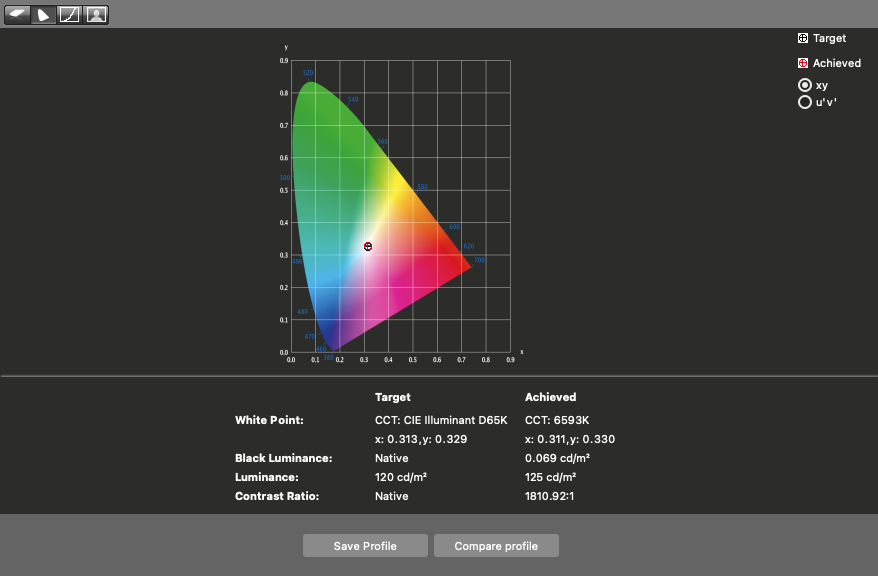Select the xy chromaticity radio button
878x576 pixels.
804,86
